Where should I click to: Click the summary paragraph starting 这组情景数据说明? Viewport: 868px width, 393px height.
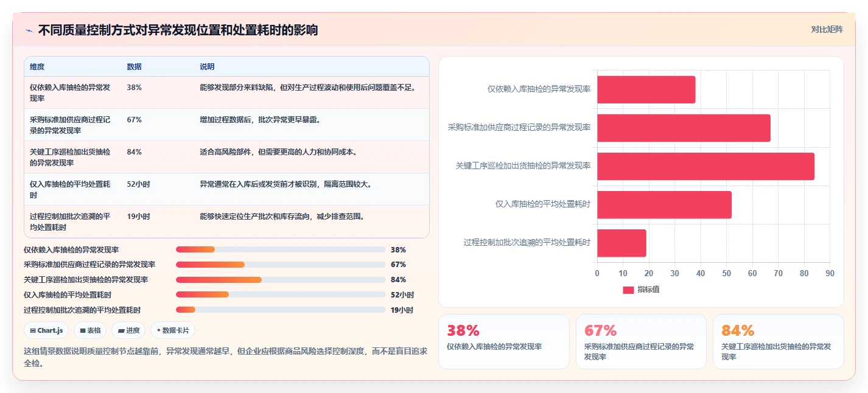(225, 357)
